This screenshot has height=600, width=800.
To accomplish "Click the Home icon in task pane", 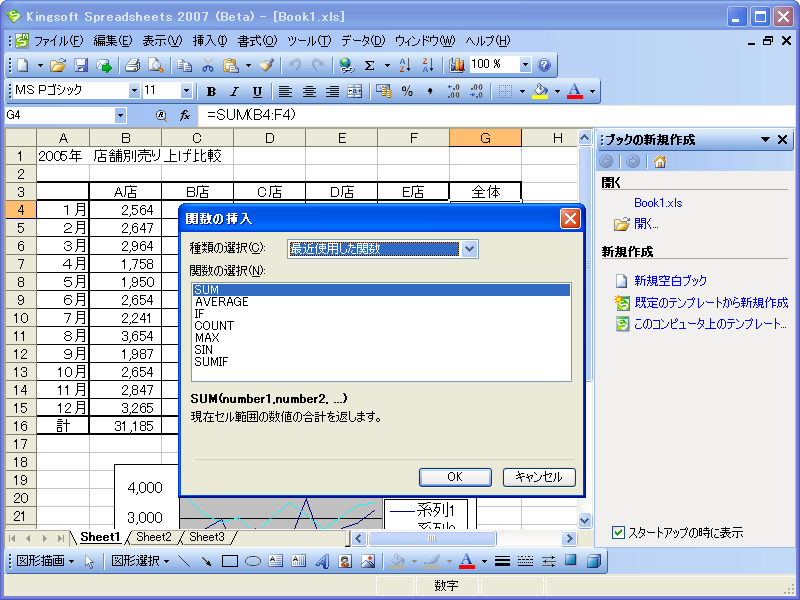I will 659,162.
